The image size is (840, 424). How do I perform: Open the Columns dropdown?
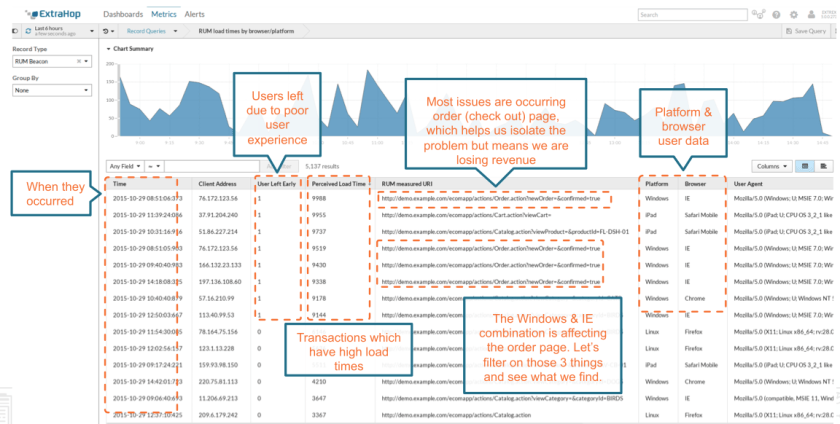(772, 165)
